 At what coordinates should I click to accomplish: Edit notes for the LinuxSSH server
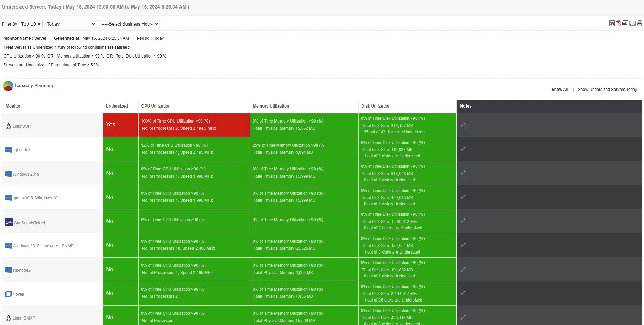coord(463,125)
